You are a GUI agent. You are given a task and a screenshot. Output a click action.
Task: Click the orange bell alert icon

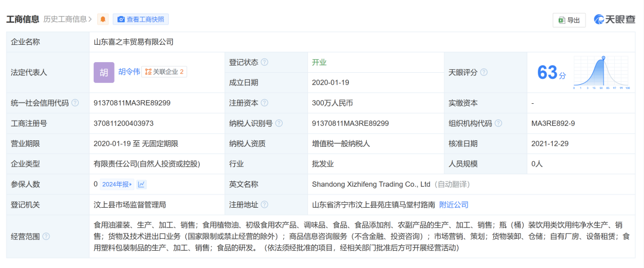[x=103, y=19]
